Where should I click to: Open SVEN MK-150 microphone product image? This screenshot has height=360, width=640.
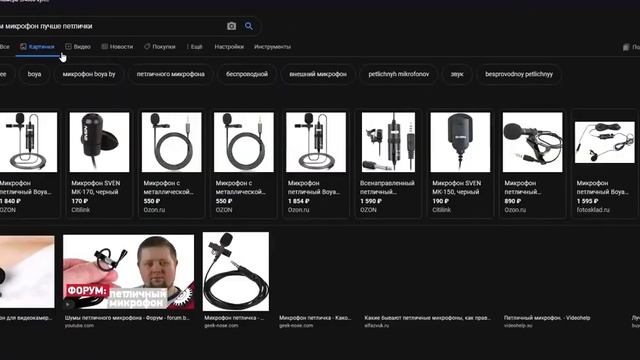pyautogui.click(x=460, y=142)
